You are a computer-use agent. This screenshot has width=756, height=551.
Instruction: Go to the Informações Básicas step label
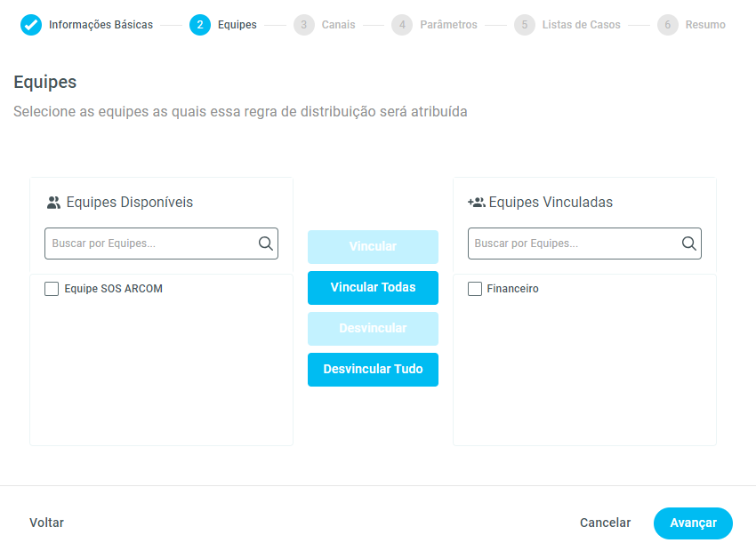(101, 25)
